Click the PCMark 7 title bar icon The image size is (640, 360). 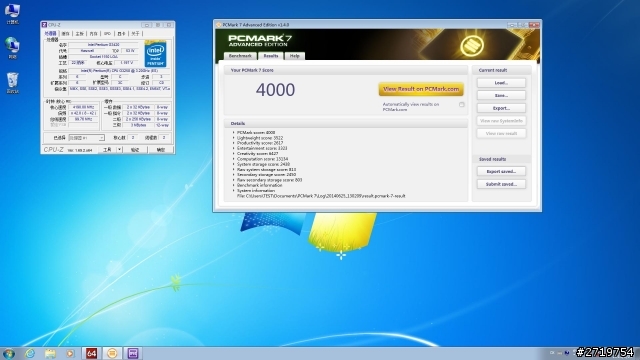[x=218, y=25]
